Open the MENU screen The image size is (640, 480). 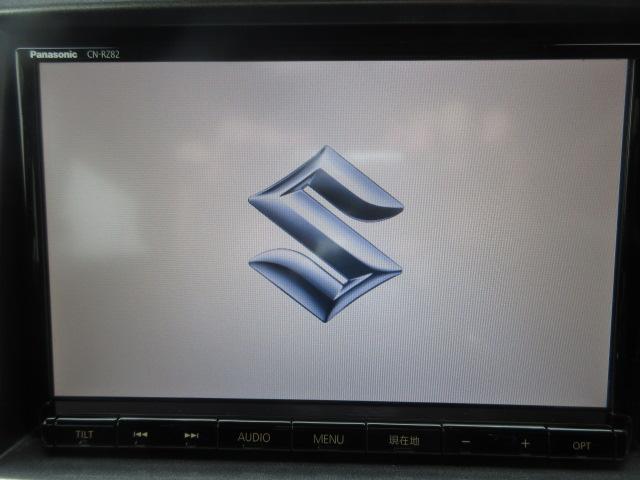(328, 438)
